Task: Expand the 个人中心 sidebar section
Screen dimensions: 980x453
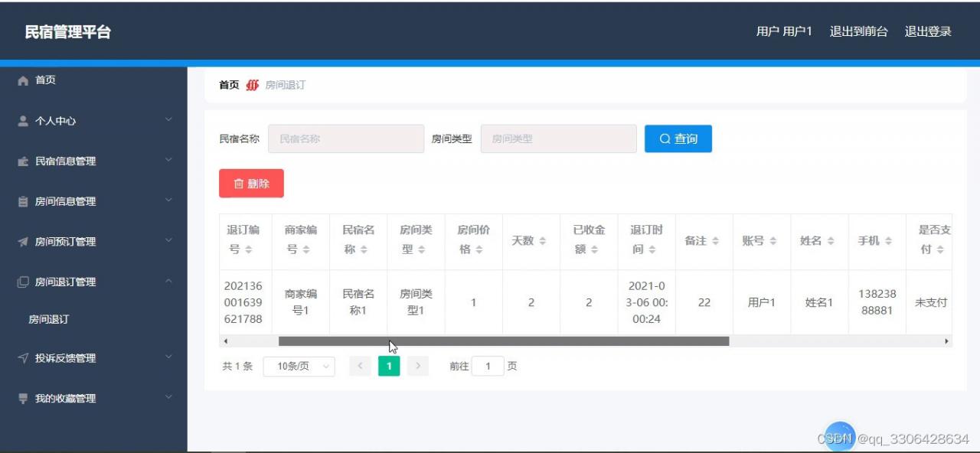Action: click(x=92, y=120)
